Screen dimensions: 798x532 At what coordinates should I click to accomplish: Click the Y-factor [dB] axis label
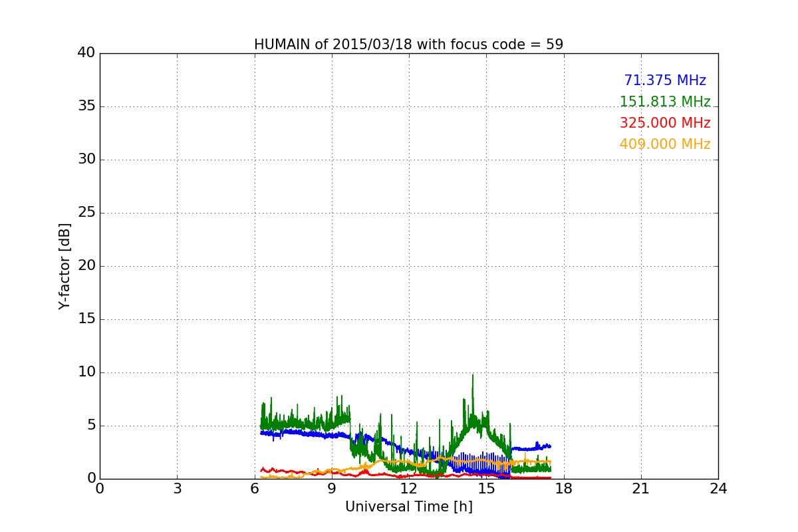(65, 266)
